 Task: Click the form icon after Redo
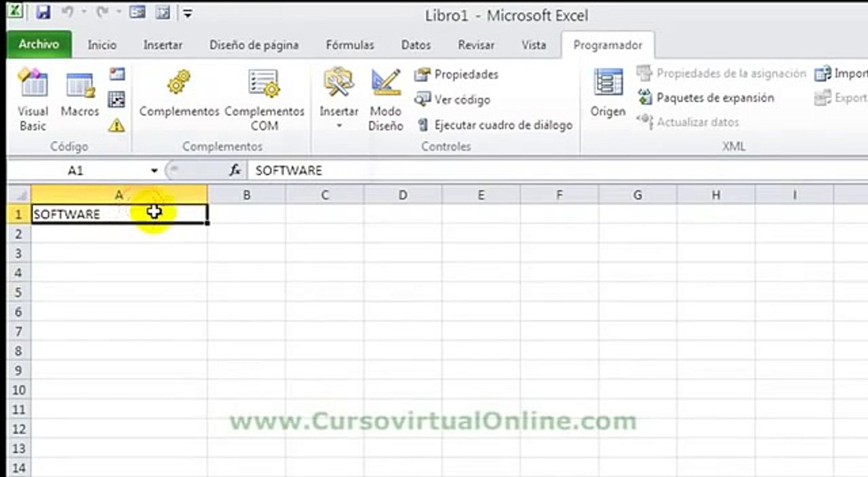[137, 12]
